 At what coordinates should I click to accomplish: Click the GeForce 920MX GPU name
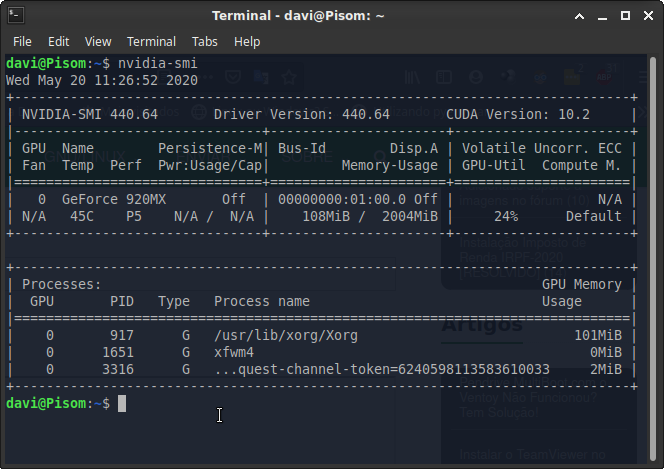(114, 199)
